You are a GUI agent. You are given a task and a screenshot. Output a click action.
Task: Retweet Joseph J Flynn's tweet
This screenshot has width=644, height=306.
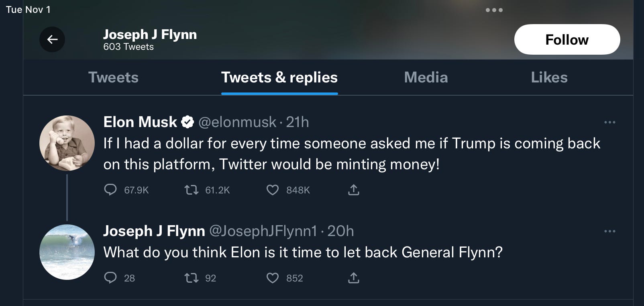click(x=192, y=277)
